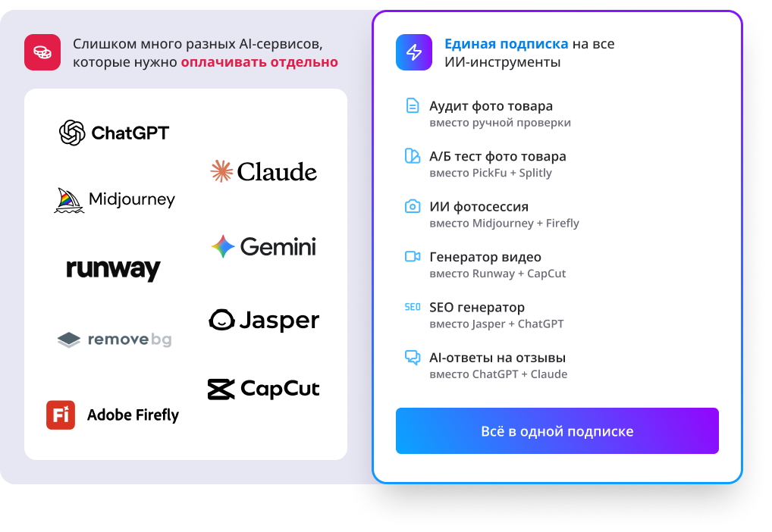Click the camera icon beside ИИ фотосессия
The width and height of the screenshot is (772, 532).
click(x=413, y=206)
